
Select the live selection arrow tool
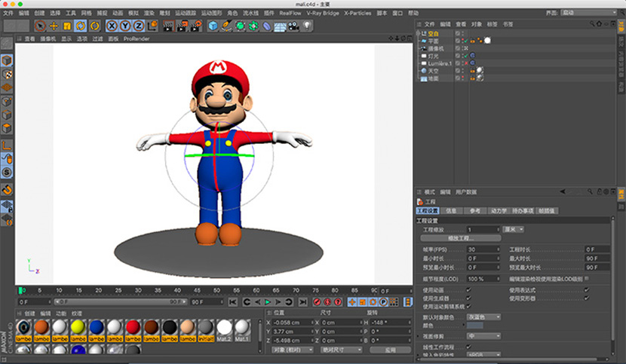pyautogui.click(x=40, y=26)
